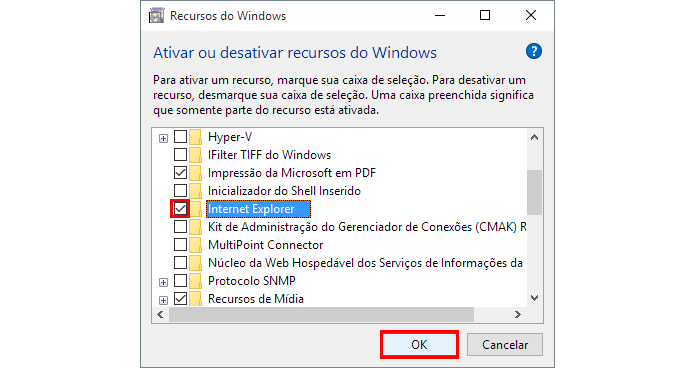Screen dimensions: 695x368
Task: Click the blue help question mark icon
Action: coord(534,51)
